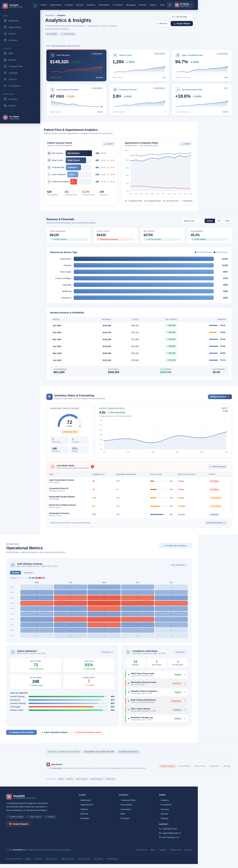Image resolution: width=238 pixels, height=868 pixels.
Task: Click View Forecasts
Action: pyautogui.click(x=218, y=467)
